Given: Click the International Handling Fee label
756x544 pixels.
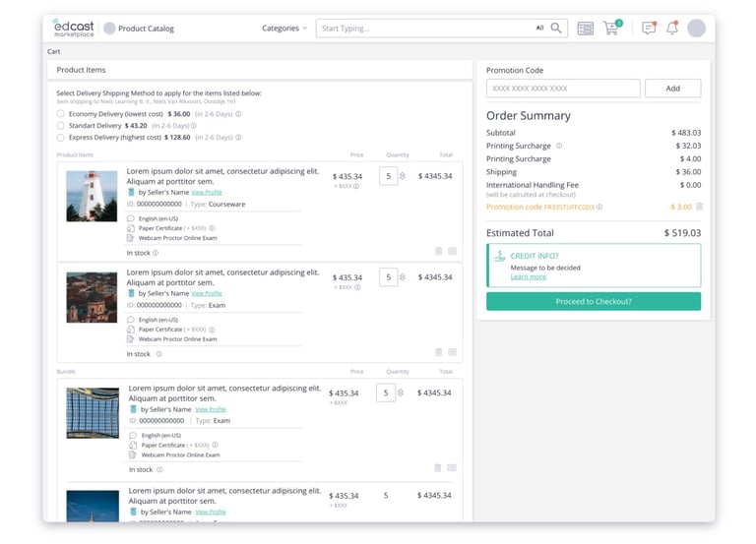Looking at the screenshot, I should click(x=533, y=185).
